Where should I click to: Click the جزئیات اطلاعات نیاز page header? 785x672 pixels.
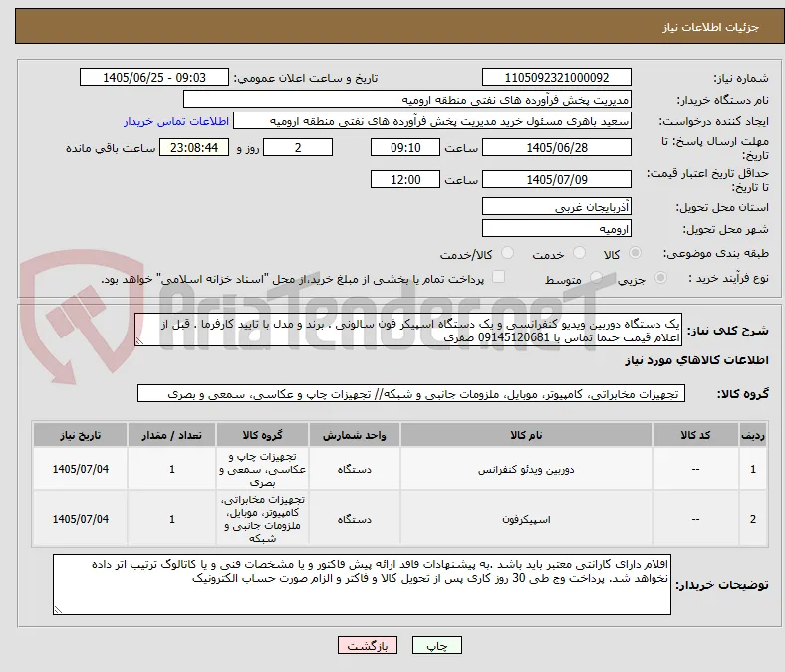(711, 27)
